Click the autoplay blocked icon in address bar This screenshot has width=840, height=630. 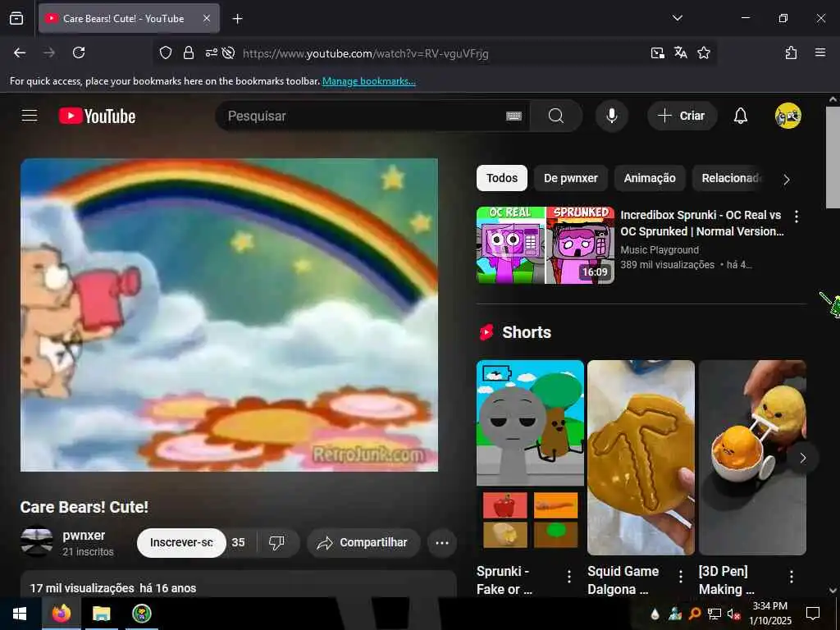[x=229, y=52]
